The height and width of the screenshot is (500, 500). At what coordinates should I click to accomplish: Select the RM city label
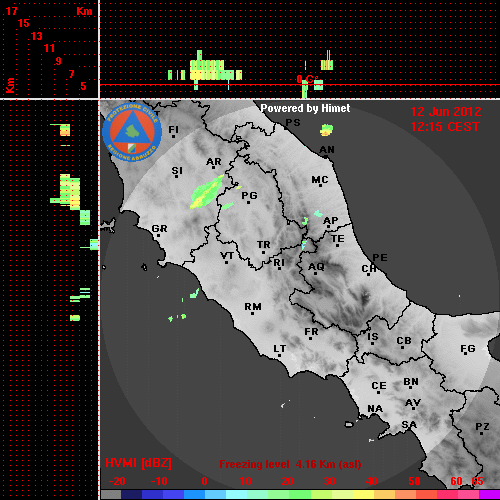pyautogui.click(x=253, y=307)
